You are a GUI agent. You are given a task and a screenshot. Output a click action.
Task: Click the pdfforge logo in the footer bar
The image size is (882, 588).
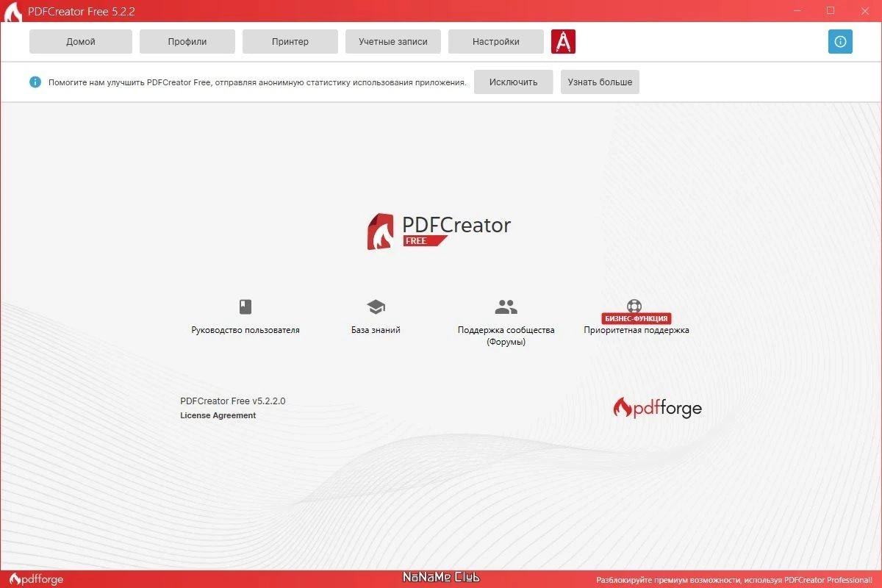pyautogui.click(x=36, y=579)
